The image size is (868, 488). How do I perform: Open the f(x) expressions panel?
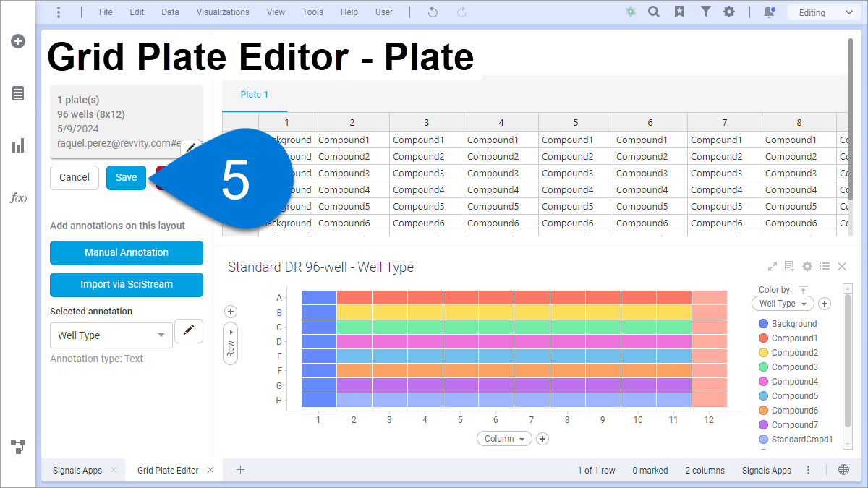pyautogui.click(x=18, y=197)
